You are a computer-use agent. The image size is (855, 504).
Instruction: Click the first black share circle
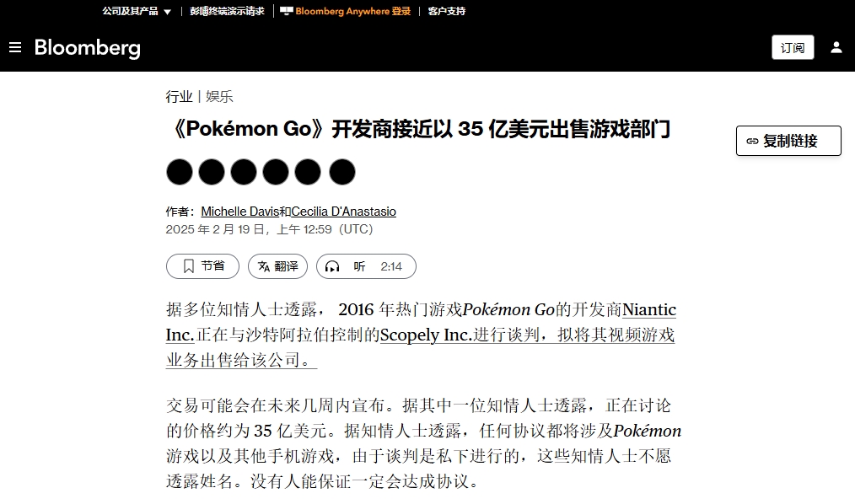[180, 172]
